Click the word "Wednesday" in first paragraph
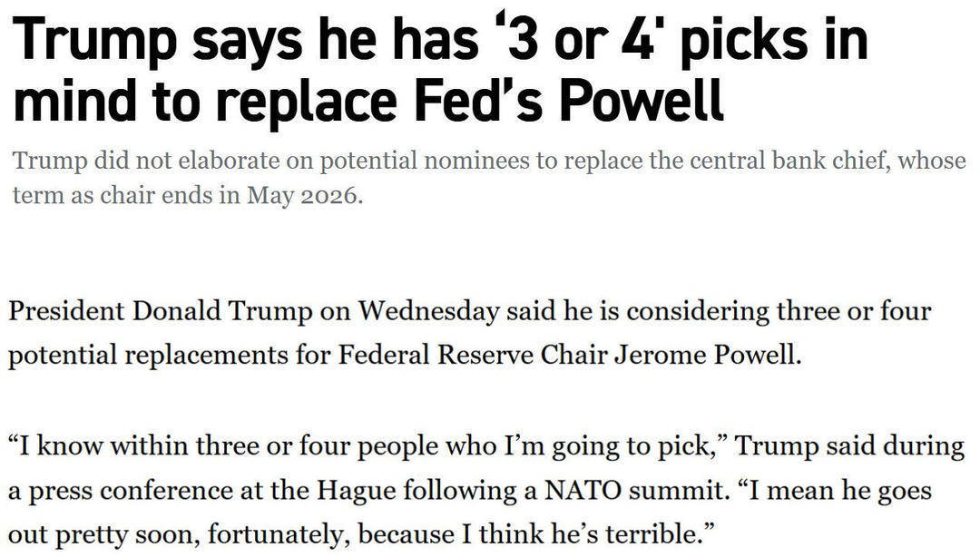Viewport: 980px width, 557px height. point(428,311)
